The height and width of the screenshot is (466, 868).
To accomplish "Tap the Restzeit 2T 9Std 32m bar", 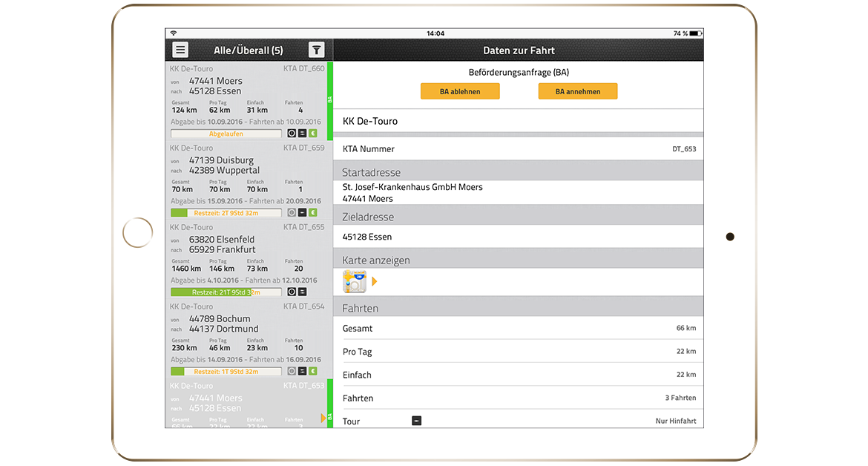I will click(x=226, y=212).
